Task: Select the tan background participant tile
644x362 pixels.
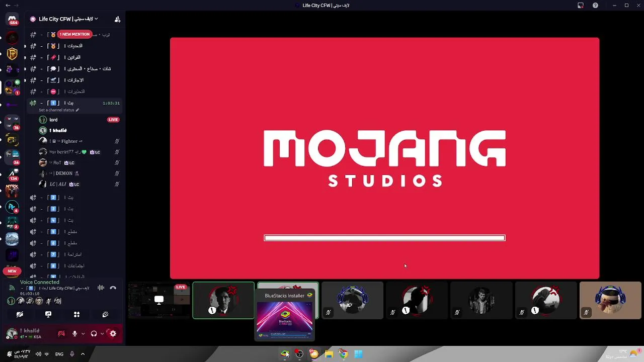Action: tap(610, 301)
